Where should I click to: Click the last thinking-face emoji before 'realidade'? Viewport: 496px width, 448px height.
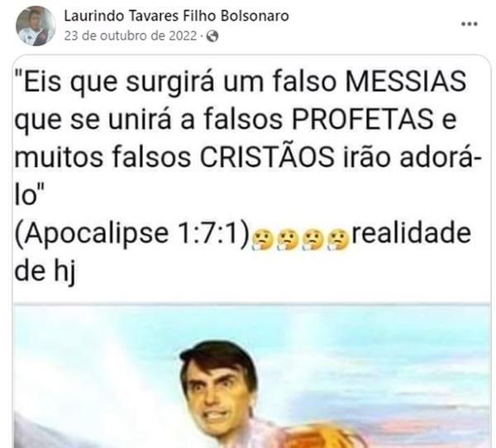(338, 239)
